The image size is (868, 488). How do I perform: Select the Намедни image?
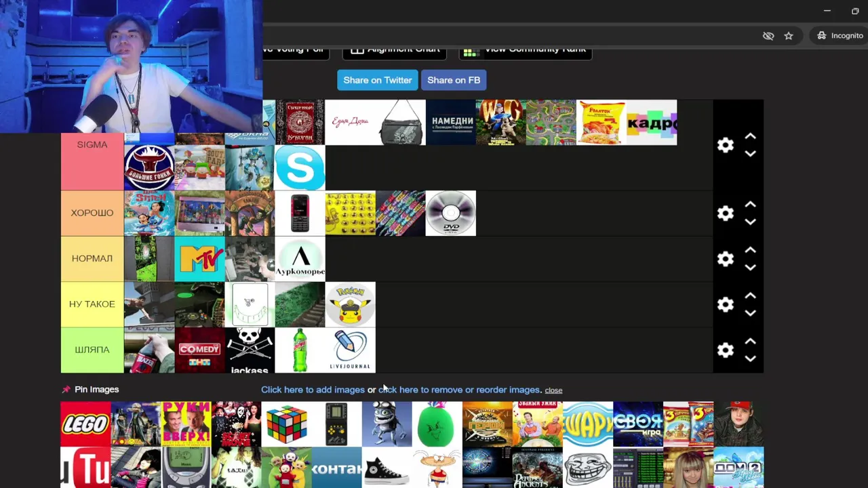(x=451, y=123)
